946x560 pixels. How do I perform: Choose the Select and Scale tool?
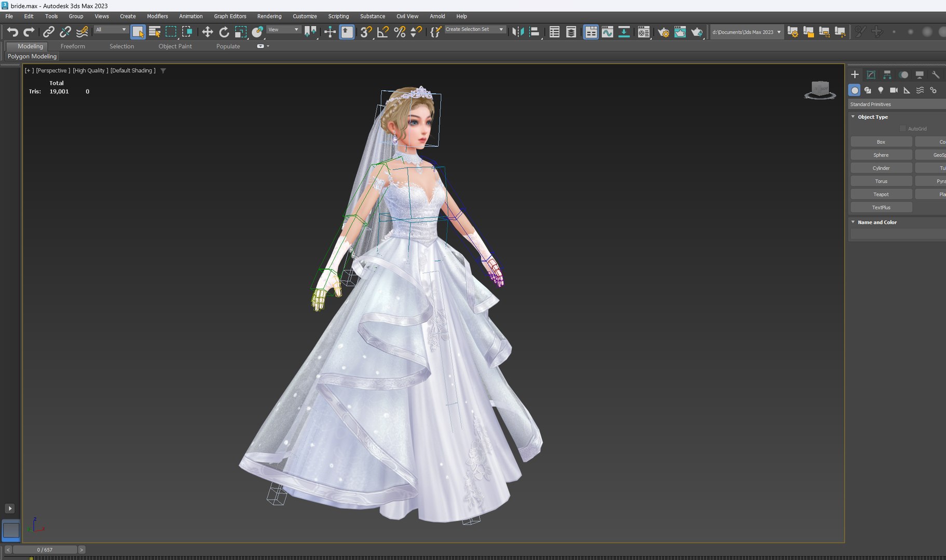click(x=241, y=32)
